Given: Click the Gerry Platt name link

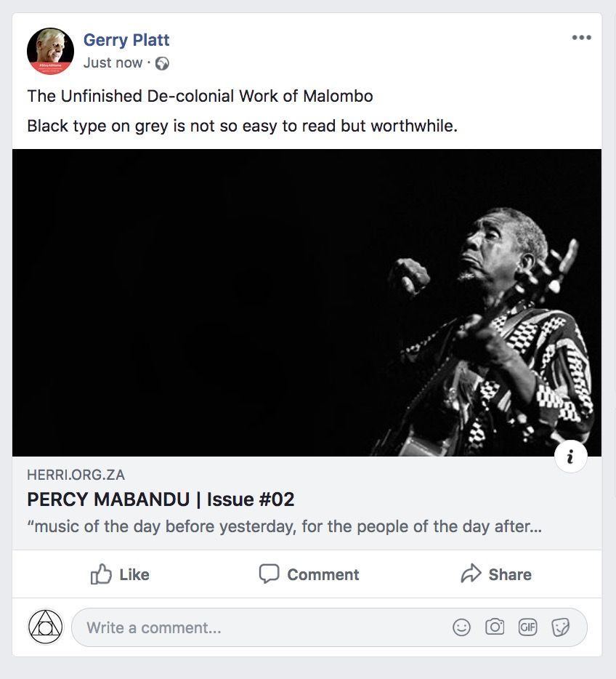Looking at the screenshot, I should point(126,40).
